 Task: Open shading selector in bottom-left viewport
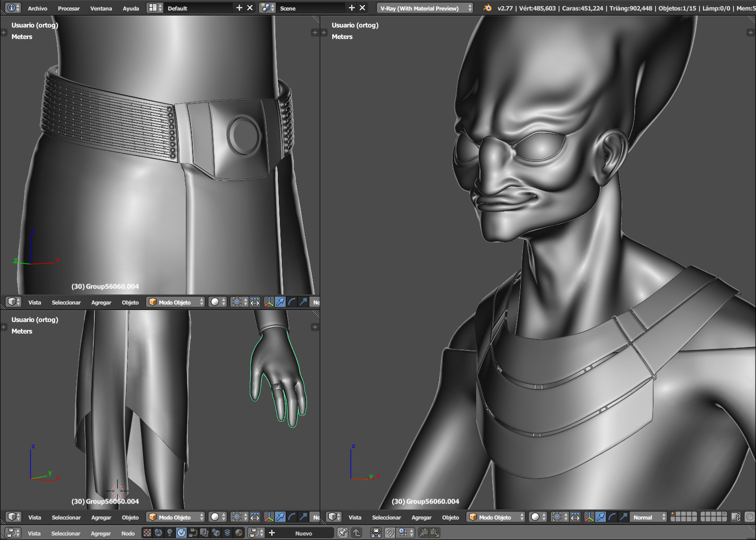218,517
